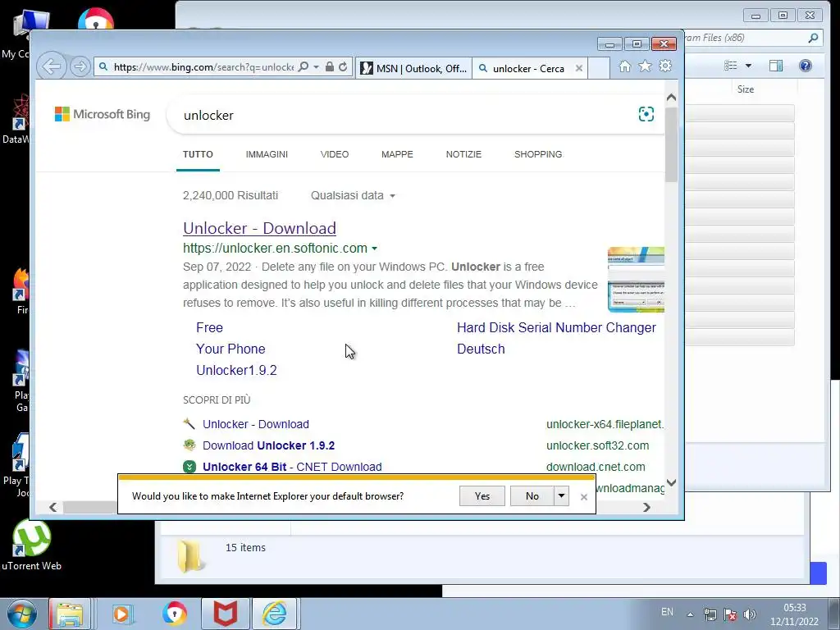The image size is (840, 630).
Task: Click the Size column header in Explorer
Action: coord(745,89)
